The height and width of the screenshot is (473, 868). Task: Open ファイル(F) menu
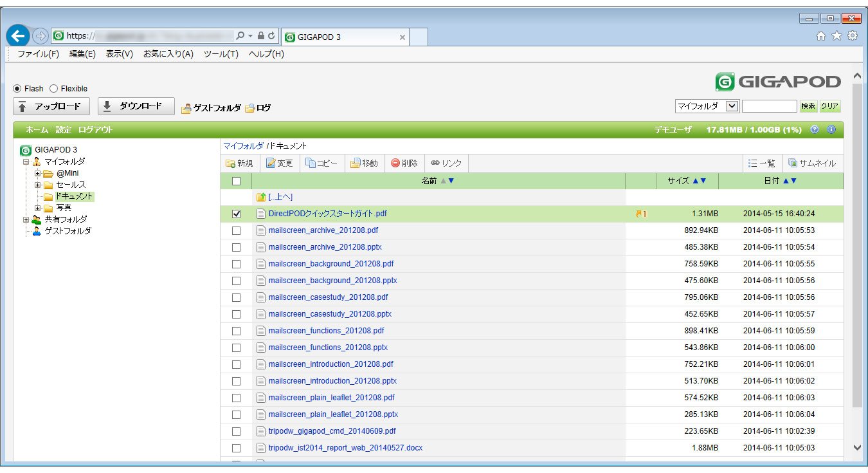point(38,54)
